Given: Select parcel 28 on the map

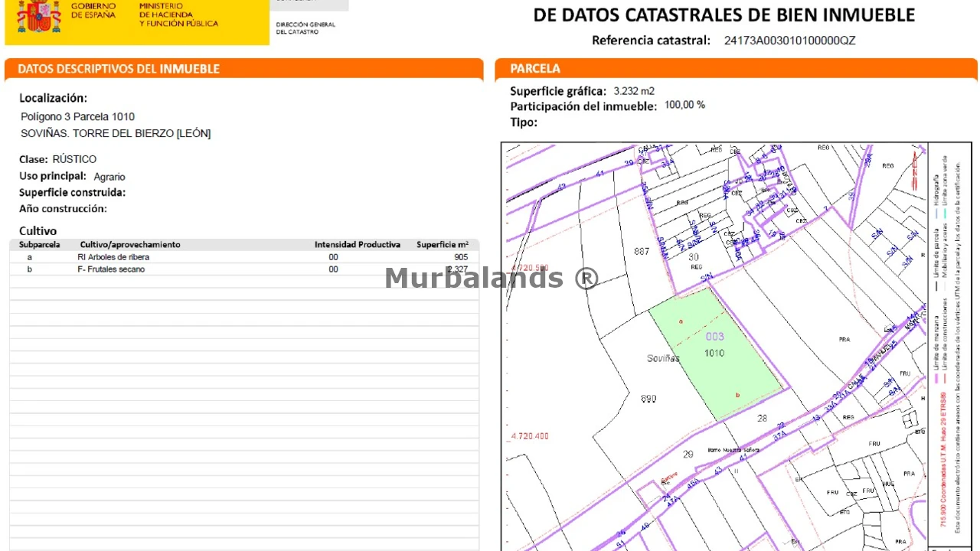Looking at the screenshot, I should (762, 418).
